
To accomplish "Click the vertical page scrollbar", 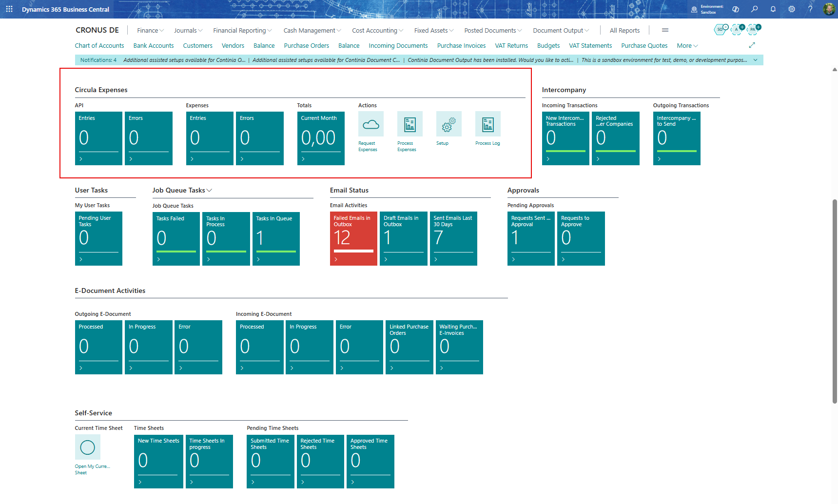I will pyautogui.click(x=835, y=301).
